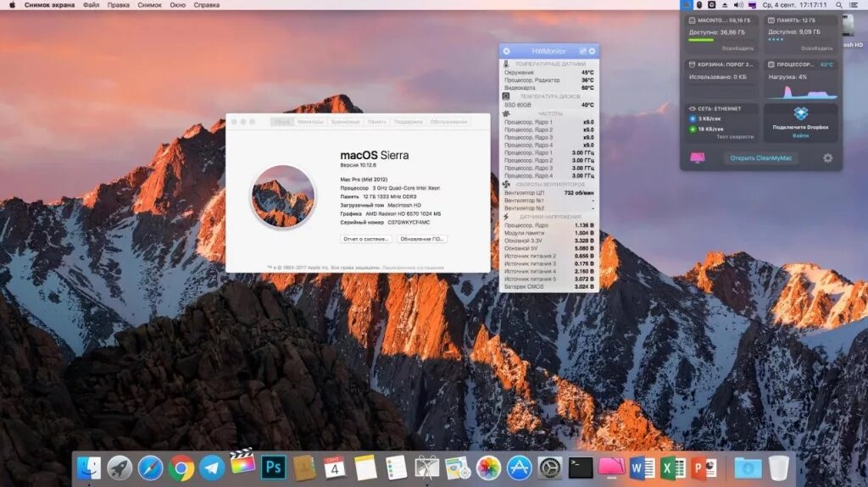The width and height of the screenshot is (868, 487).
Task: Click Тест скорости in network card
Action: coord(735,136)
